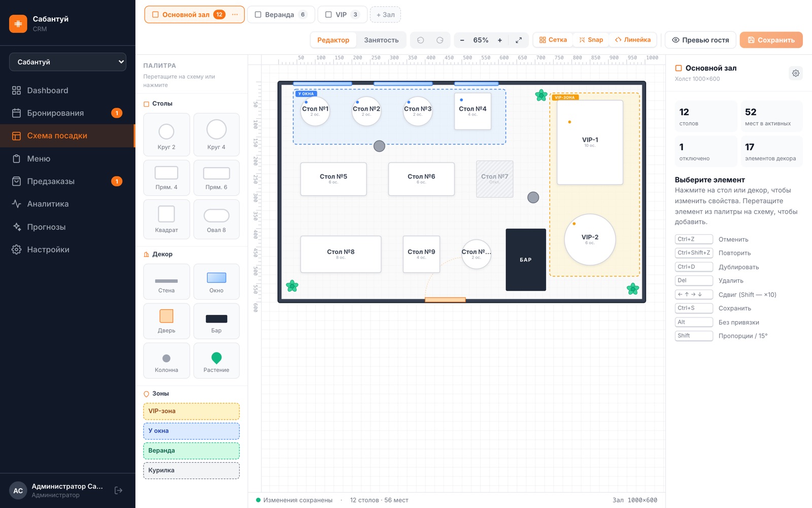Open hall settings gear icon
812x508 pixels.
tap(796, 73)
